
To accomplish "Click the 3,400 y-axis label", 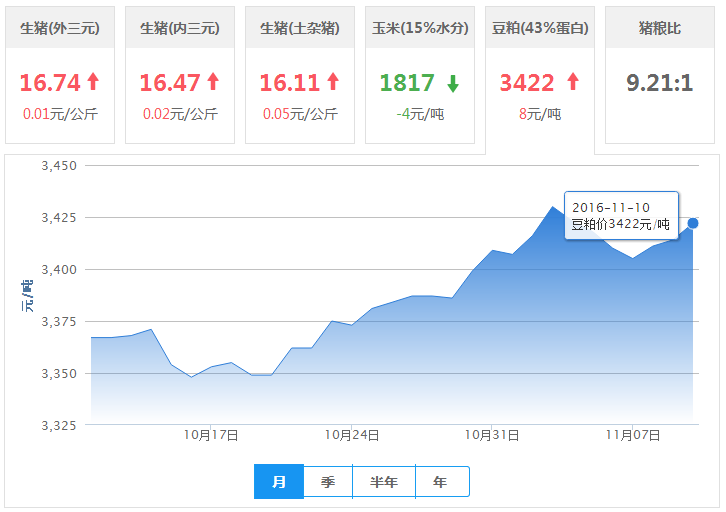I will [59, 269].
